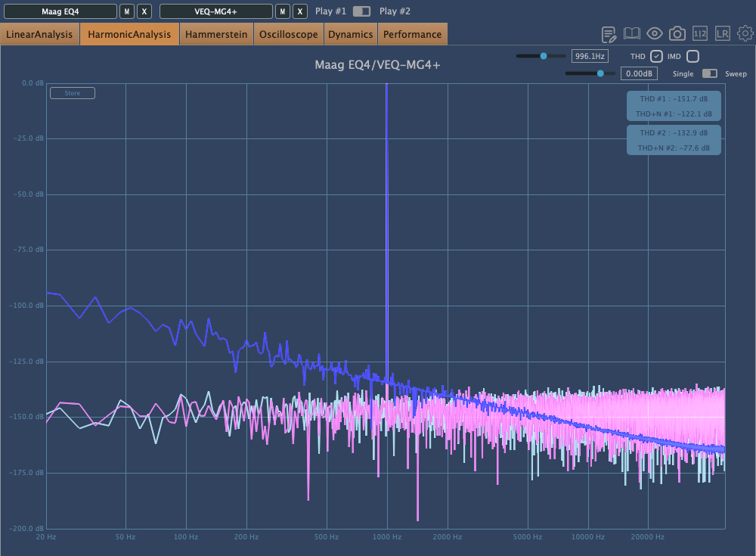Select the HarmonicAnalysis tab
Image resolution: width=756 pixels, height=556 pixels.
tap(129, 34)
